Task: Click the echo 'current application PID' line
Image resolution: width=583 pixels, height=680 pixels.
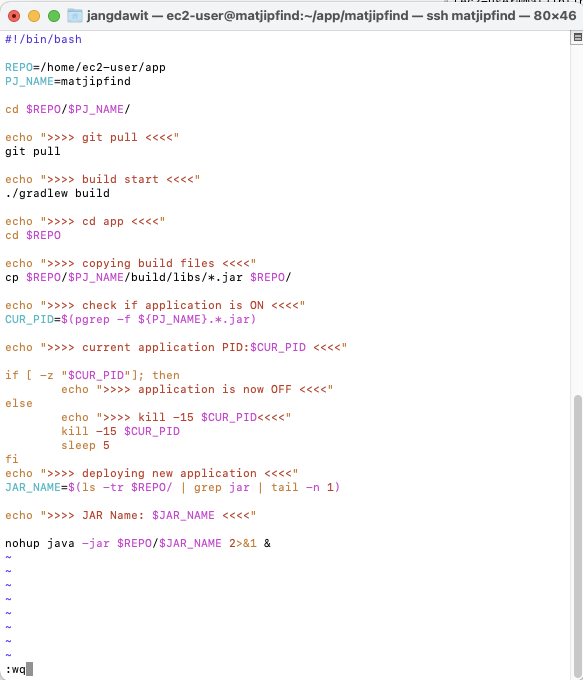Action: (176, 347)
